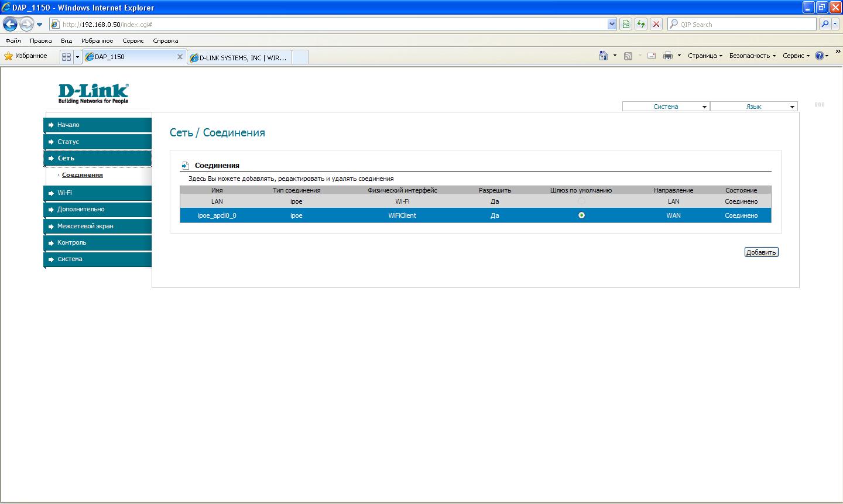The image size is (843, 504).
Task: Click the Compatibility View icon
Action: (x=626, y=24)
